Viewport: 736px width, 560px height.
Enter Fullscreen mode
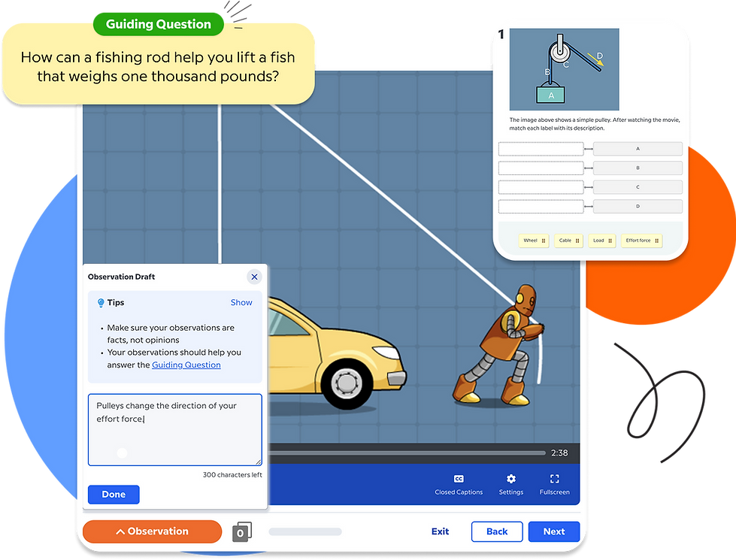(554, 479)
